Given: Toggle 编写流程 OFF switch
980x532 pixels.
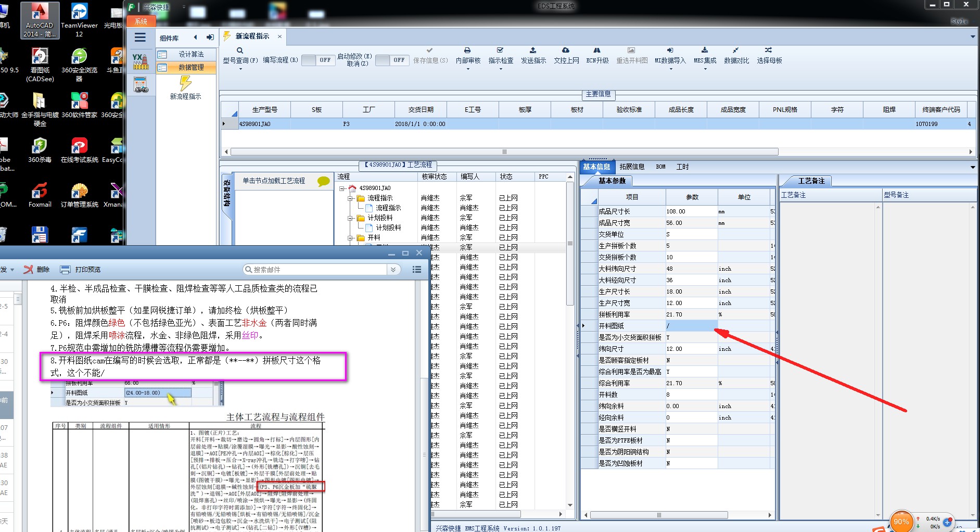Looking at the screenshot, I should (319, 60).
